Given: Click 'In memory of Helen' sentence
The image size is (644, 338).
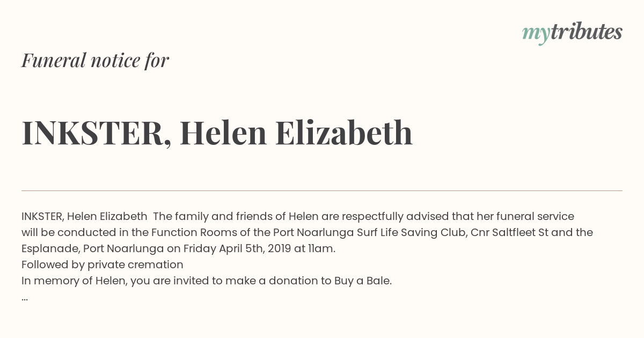Looking at the screenshot, I should coord(75,281).
